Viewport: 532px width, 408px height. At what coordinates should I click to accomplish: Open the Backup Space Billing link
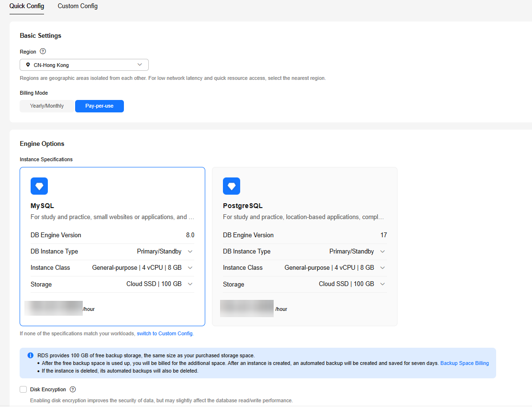click(x=465, y=363)
